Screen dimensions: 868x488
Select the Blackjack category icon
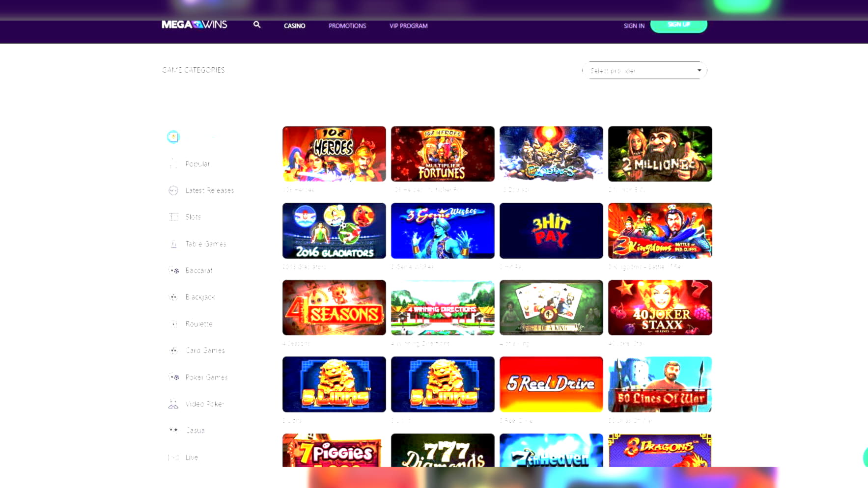tap(173, 297)
